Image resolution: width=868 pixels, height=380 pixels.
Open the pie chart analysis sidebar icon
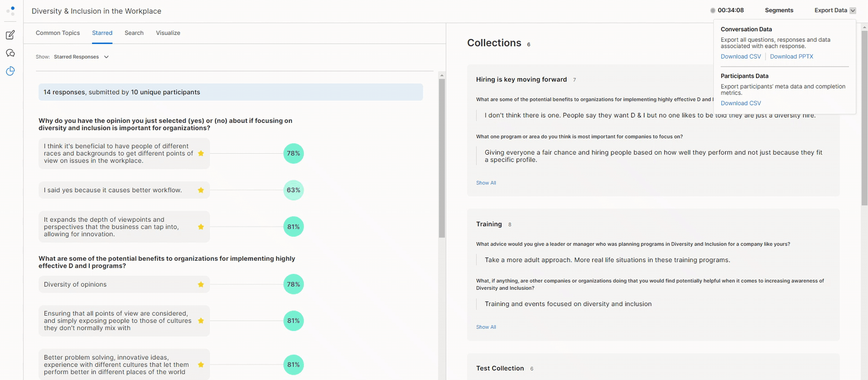pos(10,71)
